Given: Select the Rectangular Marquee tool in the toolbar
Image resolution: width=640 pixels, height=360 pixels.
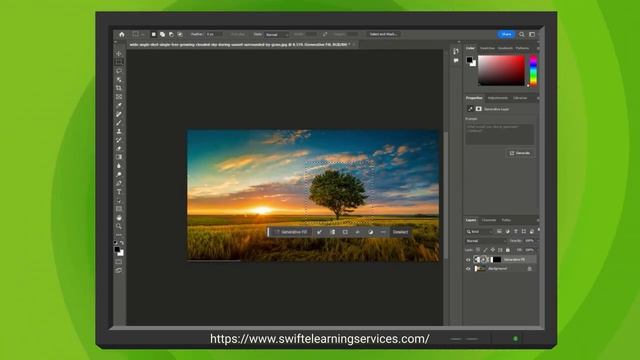Looking at the screenshot, I should coord(119,62).
